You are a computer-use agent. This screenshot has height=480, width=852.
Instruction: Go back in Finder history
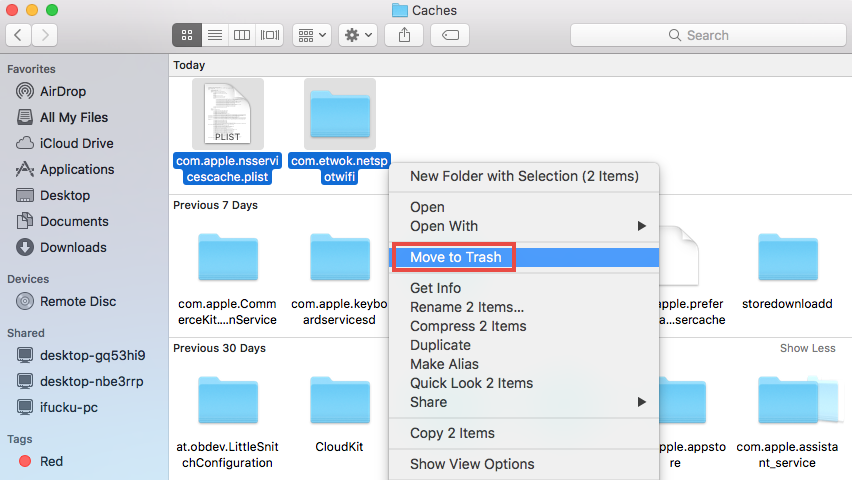(18, 35)
